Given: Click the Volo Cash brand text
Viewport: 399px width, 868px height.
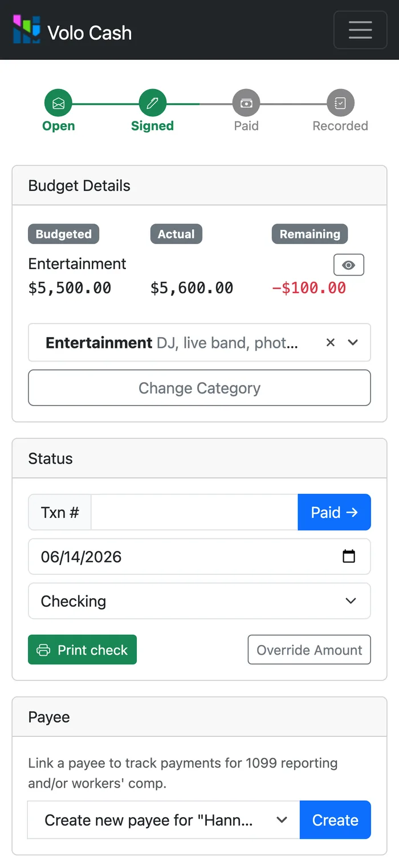Looking at the screenshot, I should pyautogui.click(x=89, y=33).
